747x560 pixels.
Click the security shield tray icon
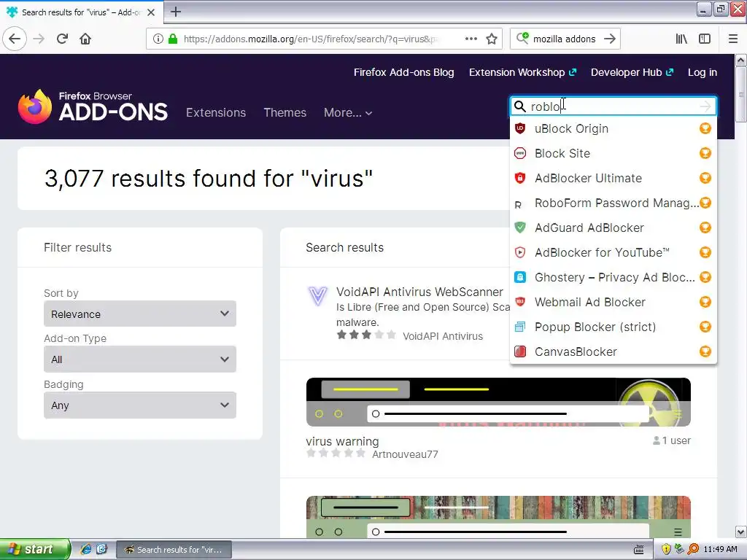[666, 550]
